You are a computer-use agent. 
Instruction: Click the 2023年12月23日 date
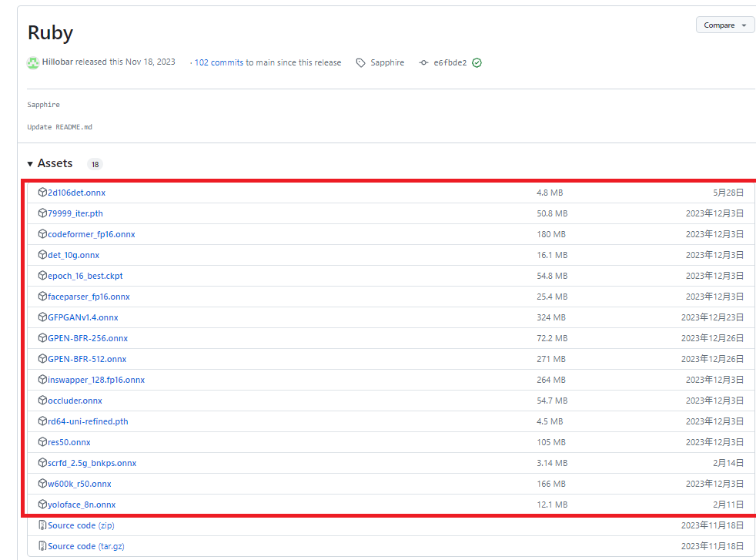[712, 317]
